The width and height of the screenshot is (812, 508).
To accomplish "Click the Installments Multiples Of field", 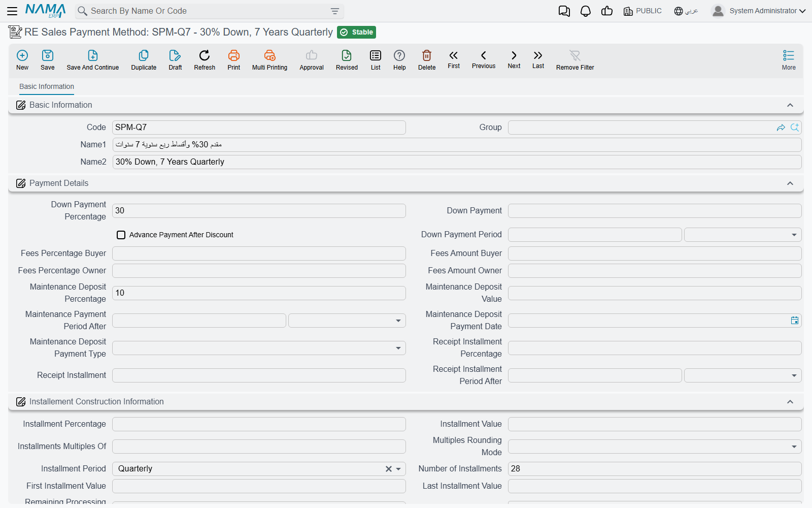I will pyautogui.click(x=259, y=447).
